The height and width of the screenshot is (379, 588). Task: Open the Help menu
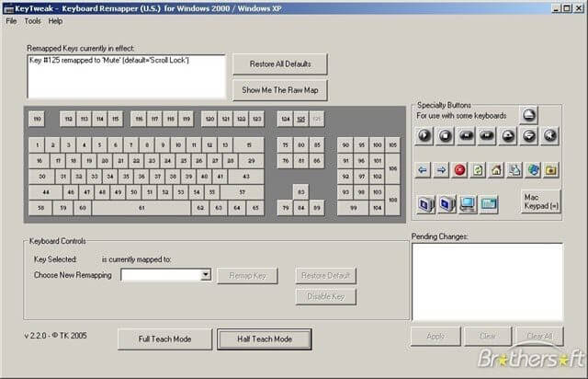click(55, 21)
